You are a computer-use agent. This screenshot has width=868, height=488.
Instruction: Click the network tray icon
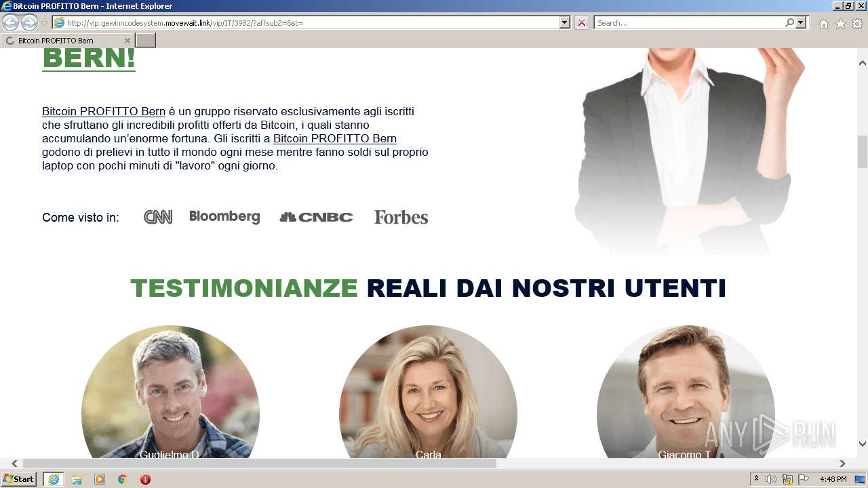click(x=787, y=479)
